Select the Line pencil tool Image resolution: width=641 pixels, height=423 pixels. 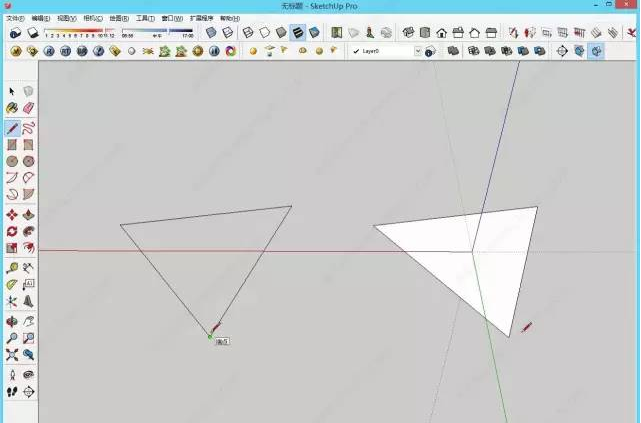point(12,128)
